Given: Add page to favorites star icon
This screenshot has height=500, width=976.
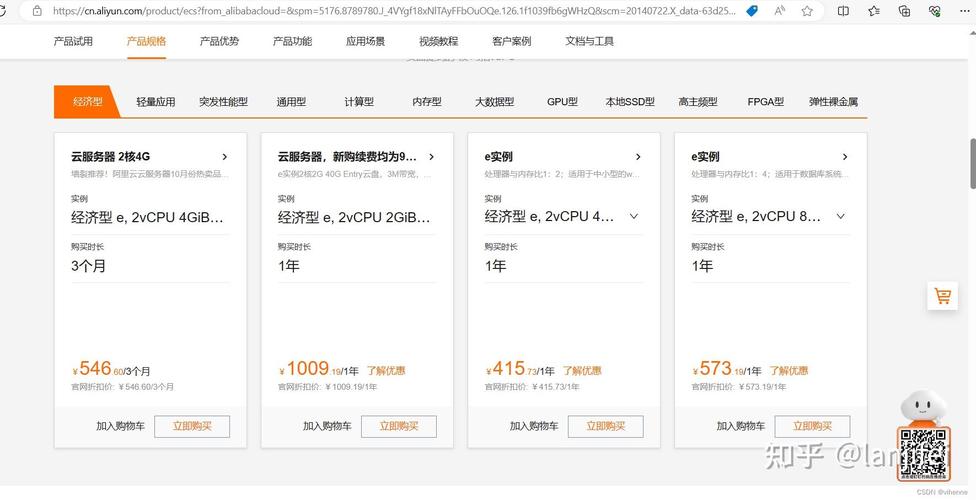Looking at the screenshot, I should (807, 11).
